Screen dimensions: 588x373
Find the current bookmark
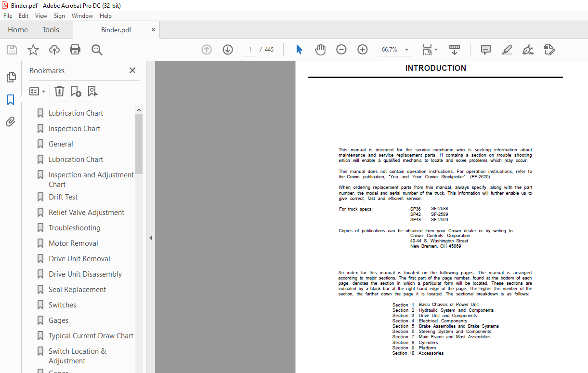[x=92, y=91]
